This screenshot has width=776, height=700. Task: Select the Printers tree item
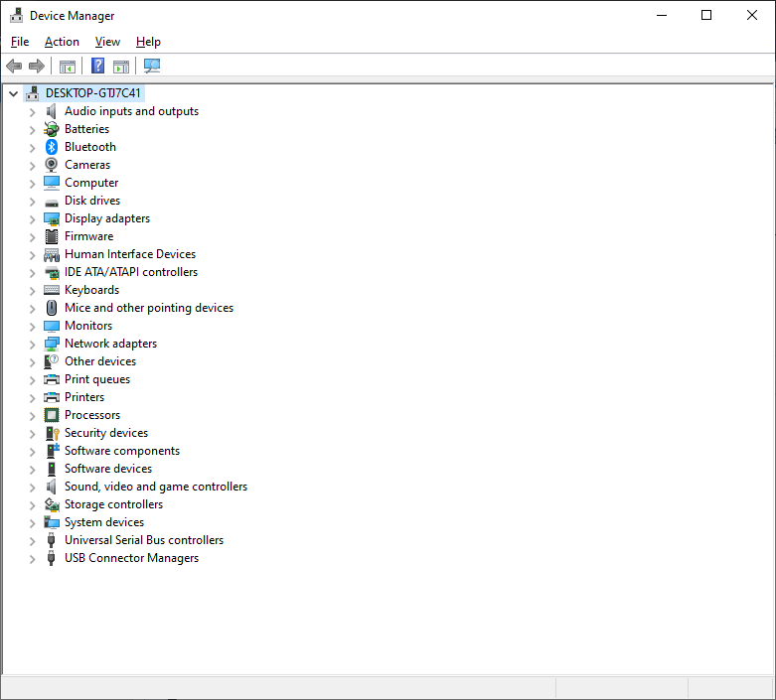(84, 397)
